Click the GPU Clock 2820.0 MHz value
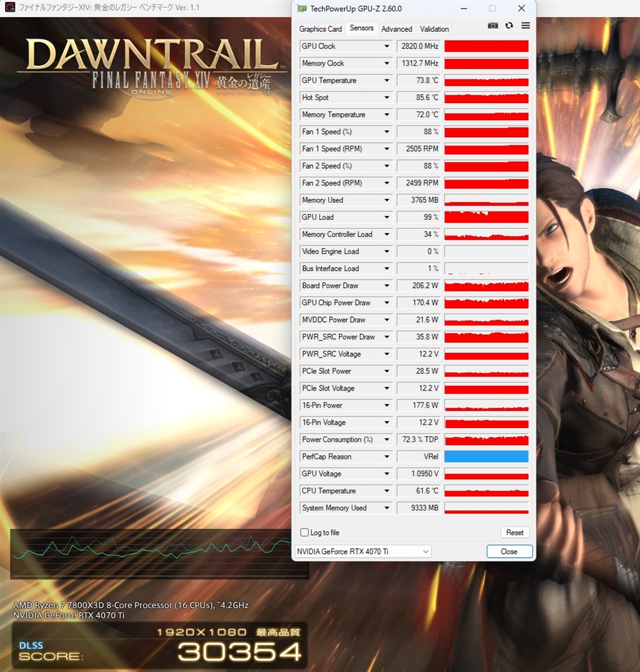Screen dimensions: 640x672 click(419, 47)
